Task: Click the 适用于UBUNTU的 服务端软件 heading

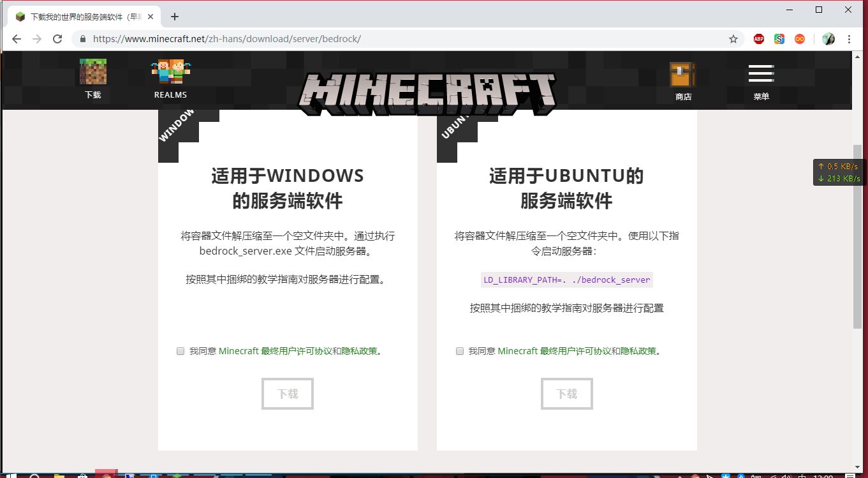Action: (x=566, y=188)
